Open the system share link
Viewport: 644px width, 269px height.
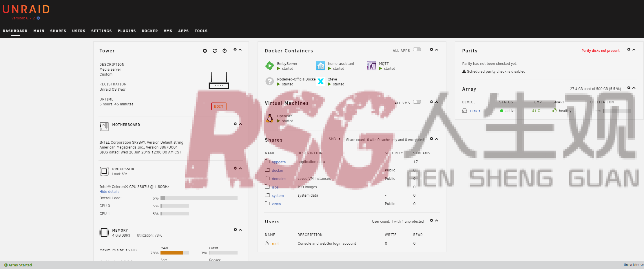[x=278, y=196]
